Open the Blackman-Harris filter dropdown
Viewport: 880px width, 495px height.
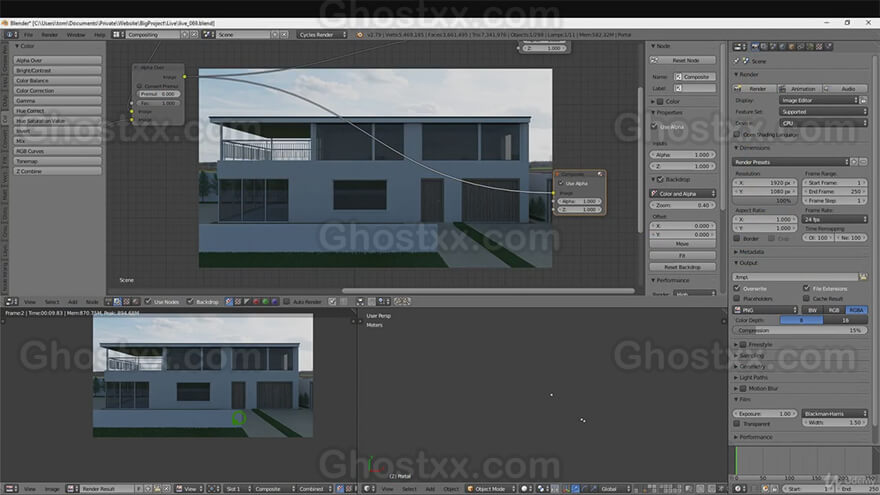pyautogui.click(x=835, y=414)
